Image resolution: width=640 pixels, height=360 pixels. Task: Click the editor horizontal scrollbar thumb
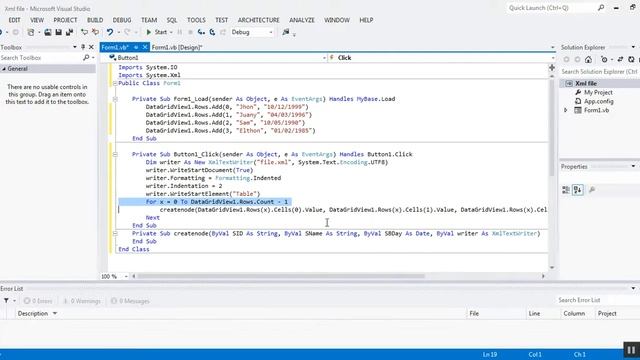coord(281,276)
